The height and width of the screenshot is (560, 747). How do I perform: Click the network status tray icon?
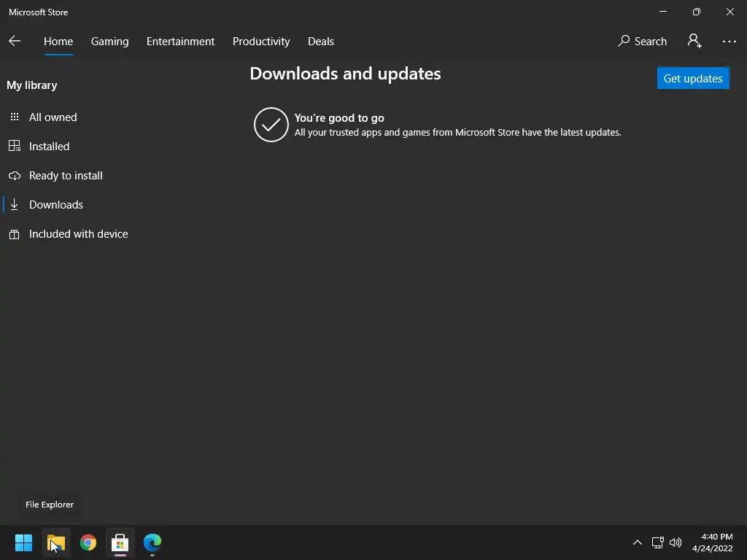click(657, 542)
